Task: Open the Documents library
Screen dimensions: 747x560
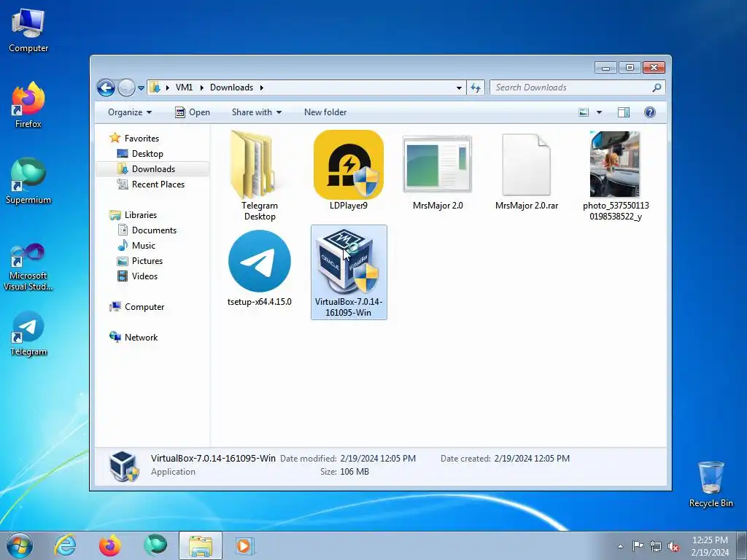Action: 154,230
